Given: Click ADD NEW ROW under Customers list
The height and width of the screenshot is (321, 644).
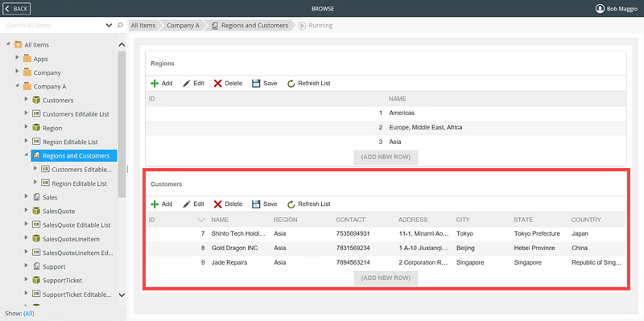Looking at the screenshot, I should (386, 278).
